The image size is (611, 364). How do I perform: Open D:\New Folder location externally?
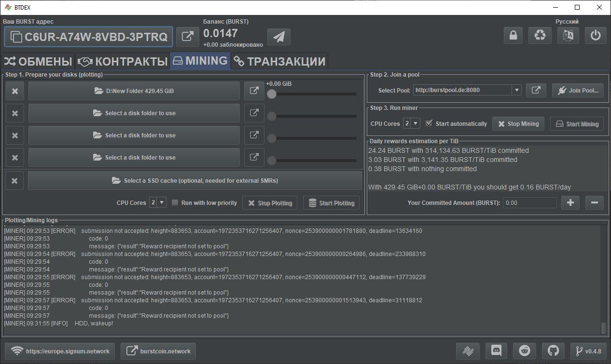[254, 91]
